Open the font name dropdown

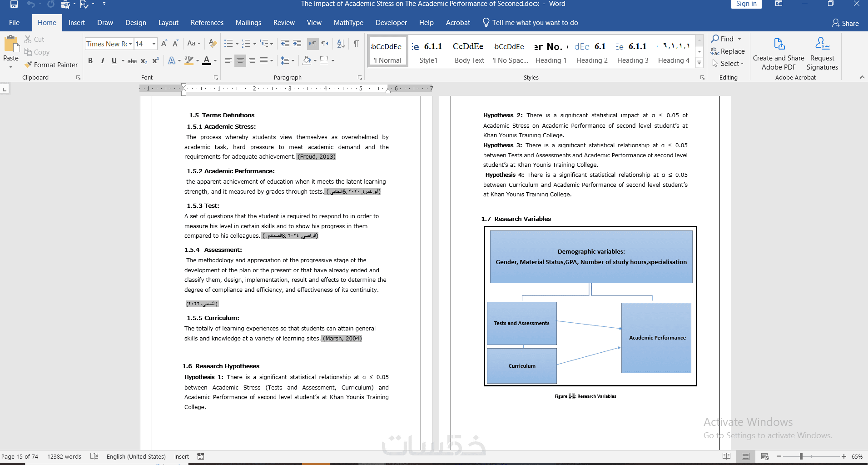[x=130, y=44]
